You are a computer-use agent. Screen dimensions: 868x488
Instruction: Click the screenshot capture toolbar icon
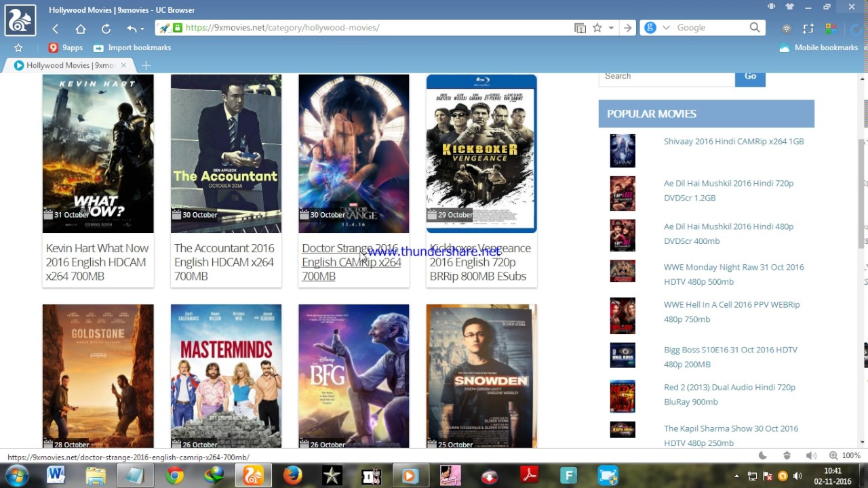[x=808, y=28]
